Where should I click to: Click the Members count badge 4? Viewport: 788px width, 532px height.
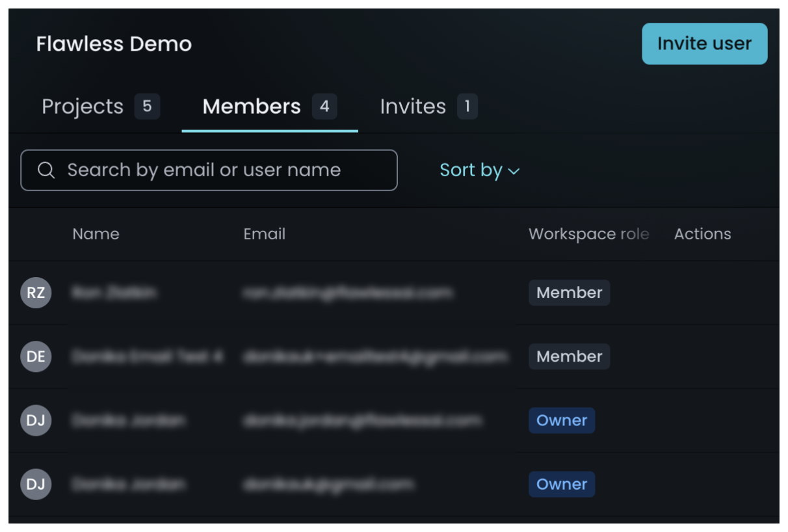point(324,107)
